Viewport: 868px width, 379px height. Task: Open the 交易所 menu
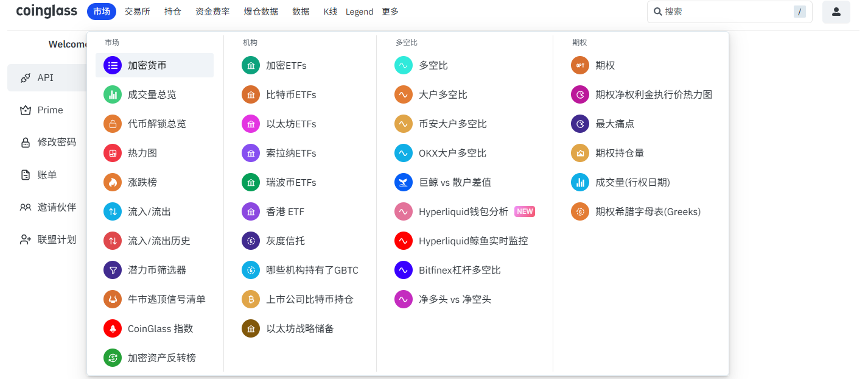point(137,12)
